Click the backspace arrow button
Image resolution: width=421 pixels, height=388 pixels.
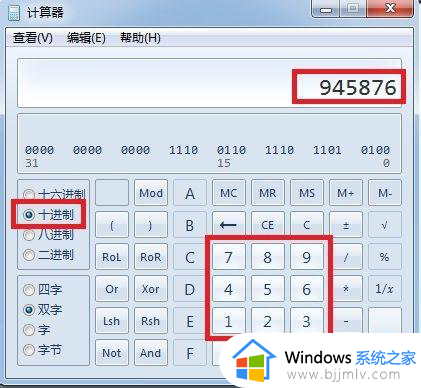click(229, 225)
